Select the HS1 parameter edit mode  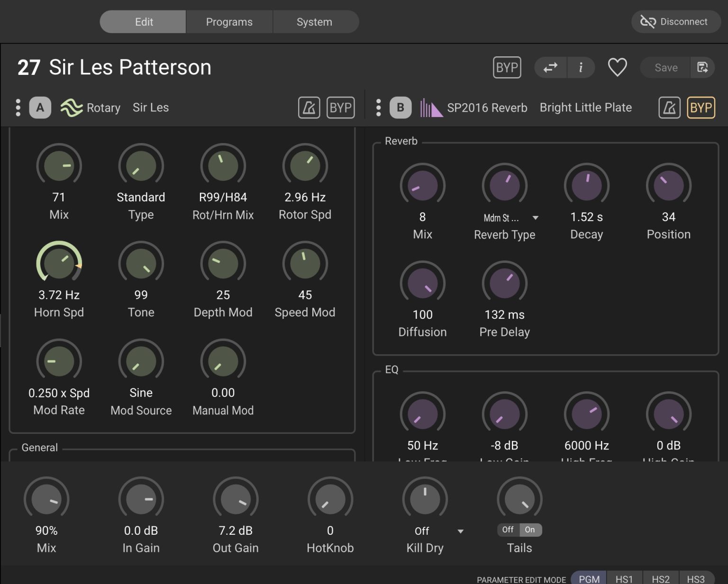point(624,579)
